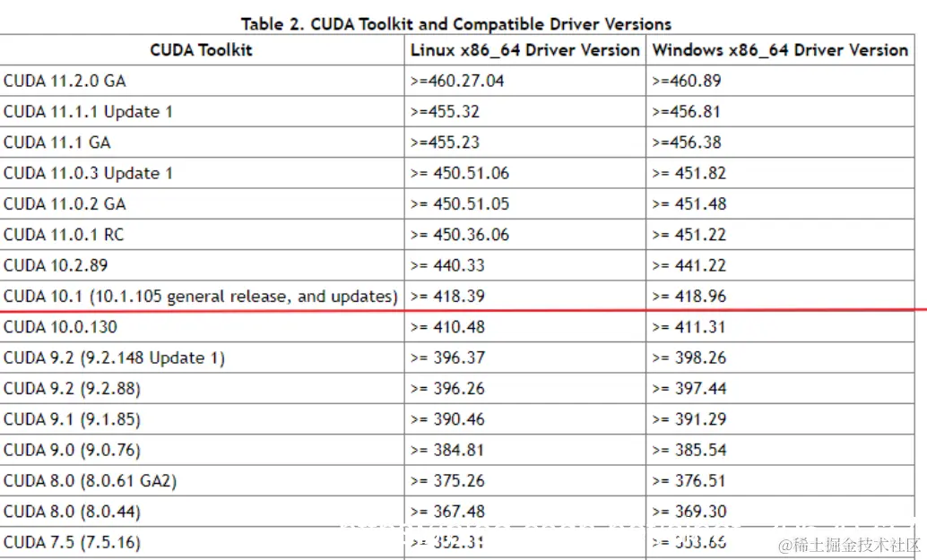Viewport: 927px width, 560px height.
Task: Click the 'Linux x86_64 Driver Version' header
Action: pos(525,50)
